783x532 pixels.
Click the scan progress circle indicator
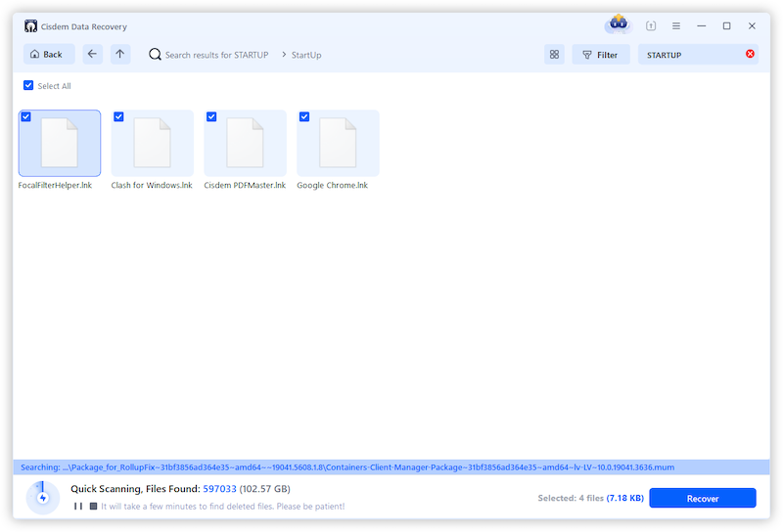pyautogui.click(x=42, y=498)
